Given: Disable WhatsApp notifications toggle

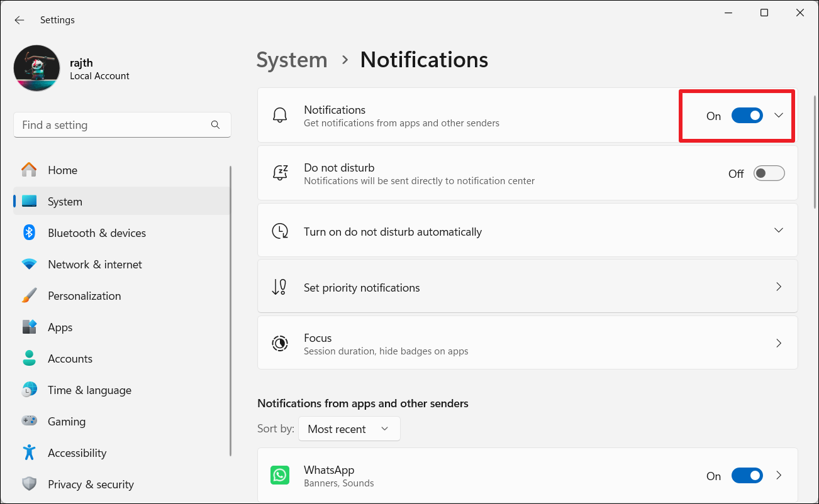Looking at the screenshot, I should click(747, 476).
